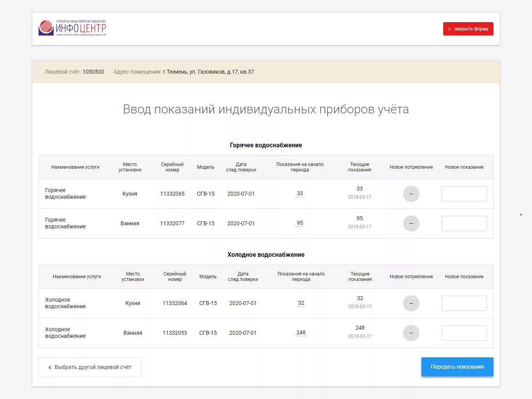Screen dimensions: 532x399
Task: Click the serial number 11332065
Action: [172, 194]
